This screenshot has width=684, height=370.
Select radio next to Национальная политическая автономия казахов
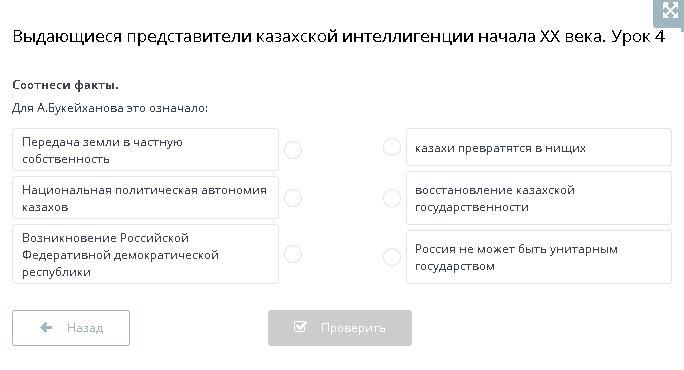pos(293,198)
